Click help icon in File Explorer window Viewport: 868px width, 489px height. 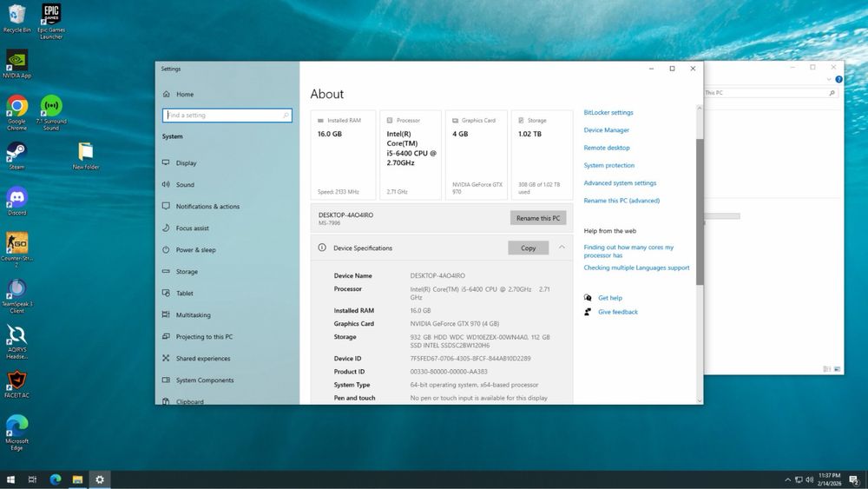click(x=838, y=79)
